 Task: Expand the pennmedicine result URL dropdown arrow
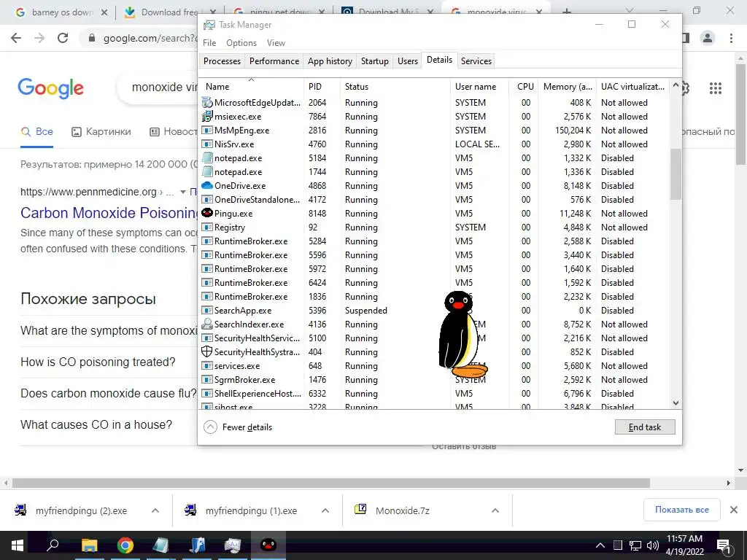coord(182,192)
